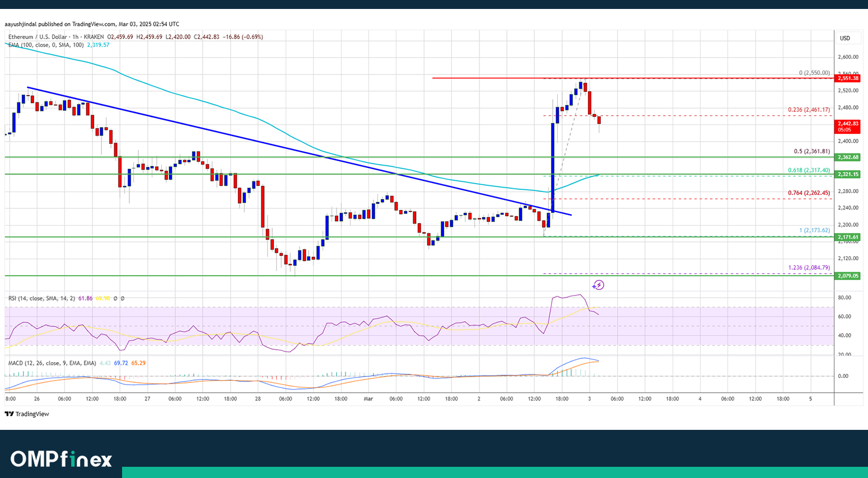Click the TradingView logo below the chart

pos(27,414)
